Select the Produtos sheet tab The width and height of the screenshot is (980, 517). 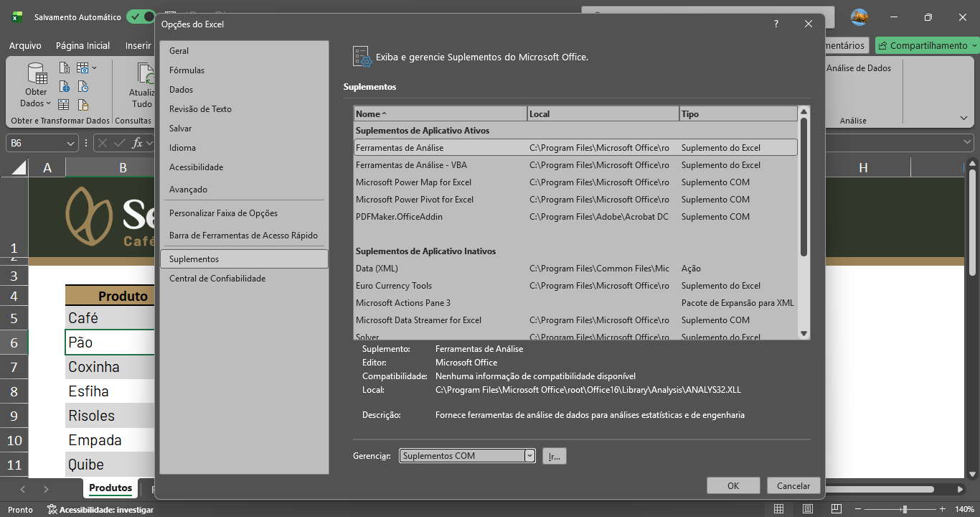[x=110, y=488]
